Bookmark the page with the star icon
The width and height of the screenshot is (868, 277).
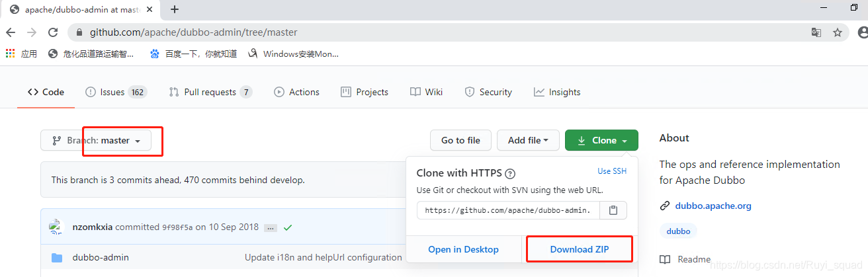coord(838,32)
